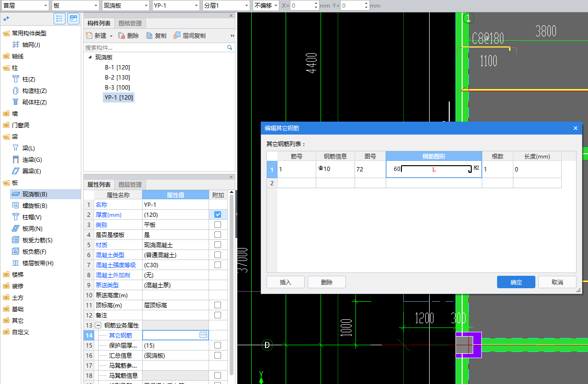The image size is (588, 384).
Task: Click 层间复制 inter-floor copy icon
Action: pyautogui.click(x=177, y=35)
